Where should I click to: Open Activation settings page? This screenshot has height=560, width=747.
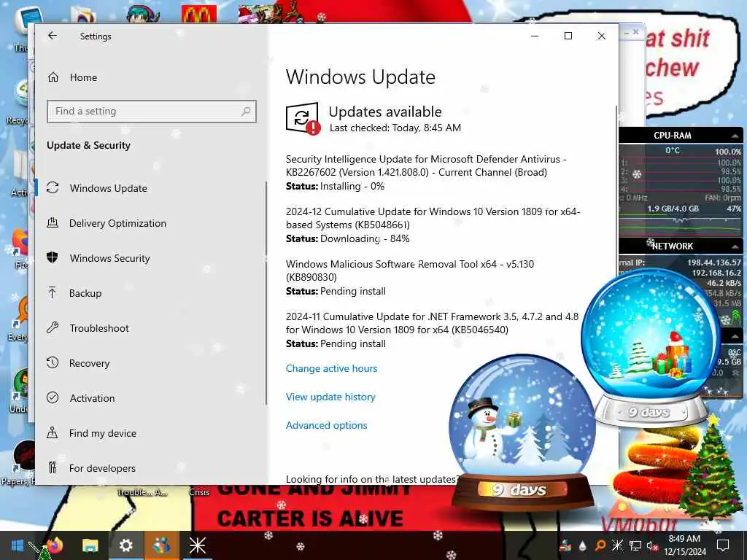pyautogui.click(x=92, y=398)
